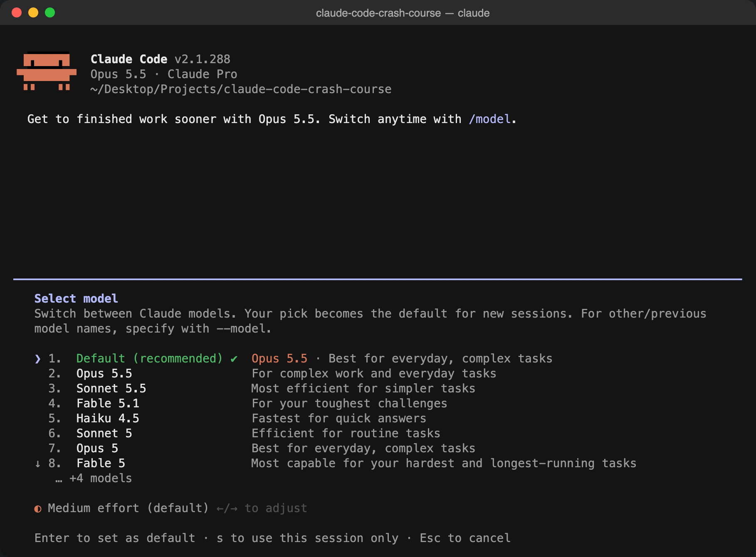Click the version text v2.1.288

click(203, 59)
